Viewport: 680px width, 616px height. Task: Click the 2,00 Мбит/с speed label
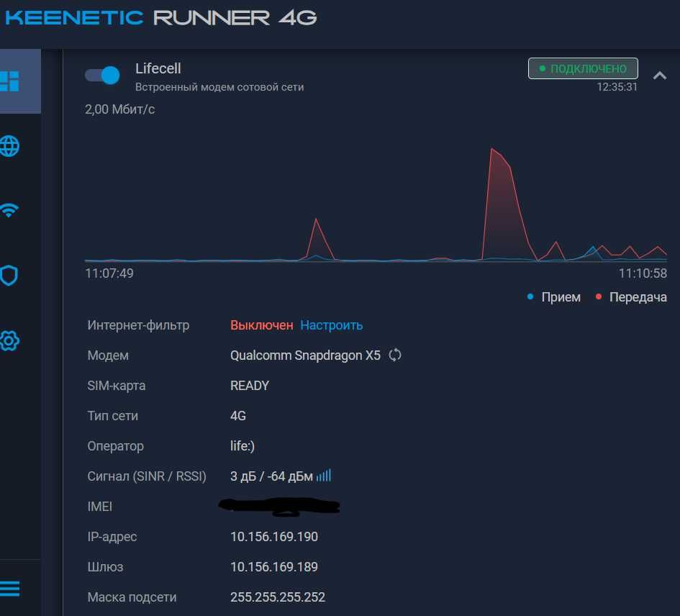tap(119, 109)
